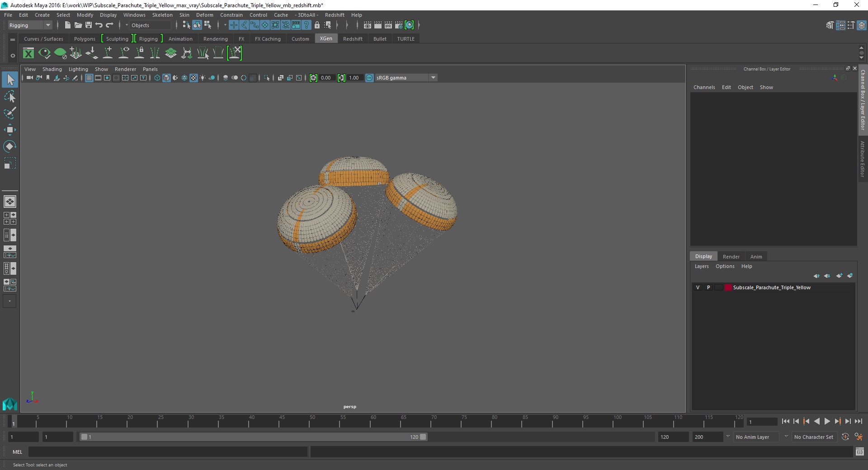Toggle color management ON button

click(x=369, y=78)
